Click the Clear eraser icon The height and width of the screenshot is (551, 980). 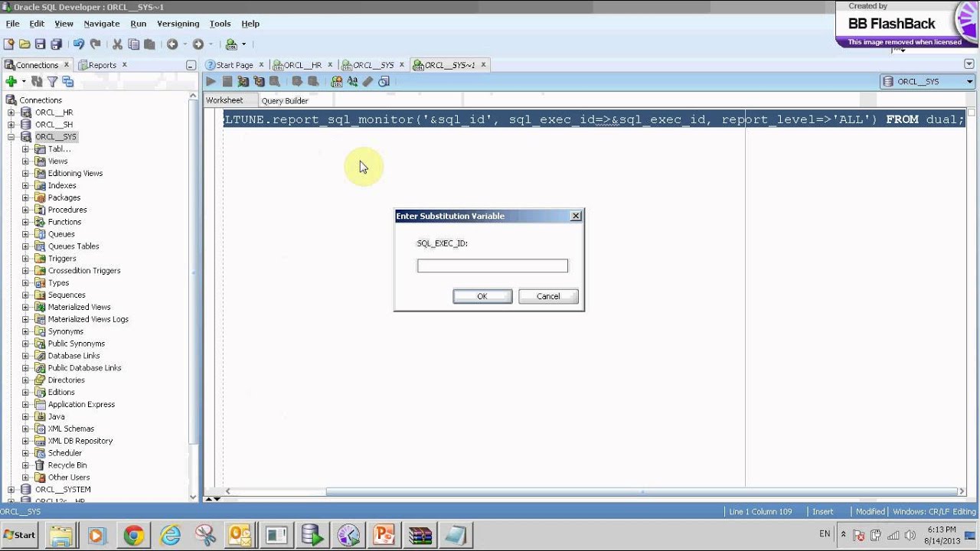click(x=367, y=81)
